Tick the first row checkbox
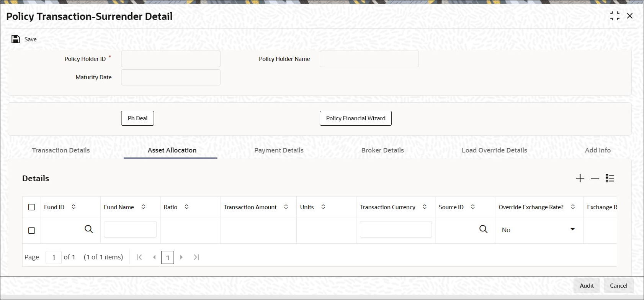This screenshot has height=300, width=644. 32,231
